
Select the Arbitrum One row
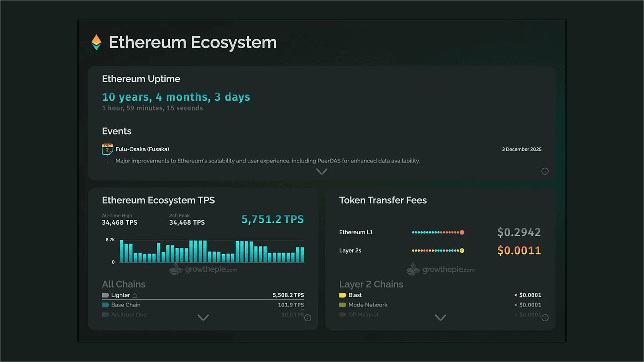(x=203, y=315)
